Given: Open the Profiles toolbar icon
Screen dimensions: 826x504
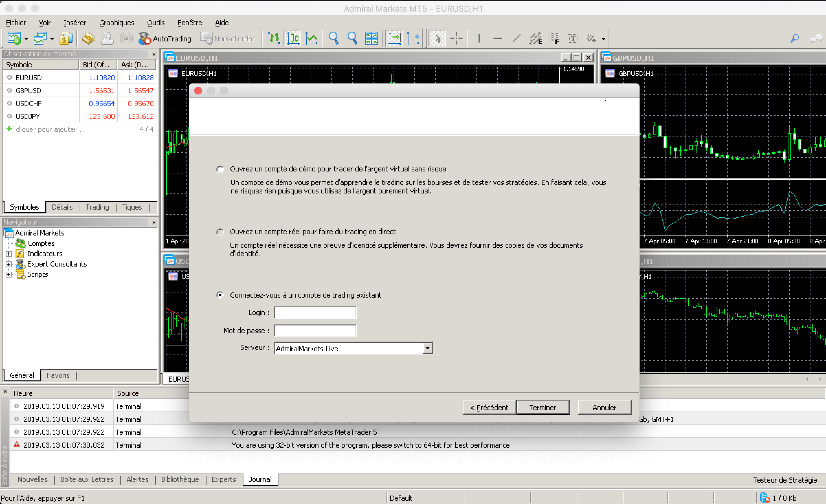Looking at the screenshot, I should (x=40, y=38).
